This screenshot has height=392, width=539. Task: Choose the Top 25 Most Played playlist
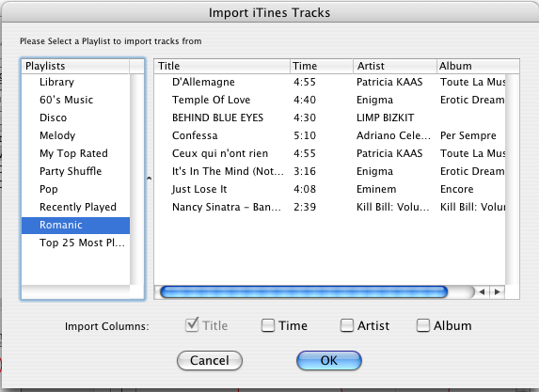click(75, 243)
